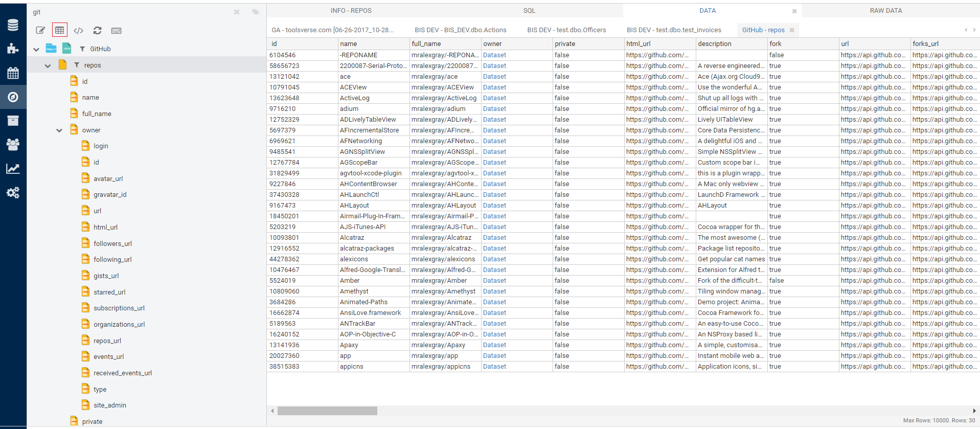Open the Dataset link in the -REPONAME row
The height and width of the screenshot is (429, 980).
click(494, 55)
